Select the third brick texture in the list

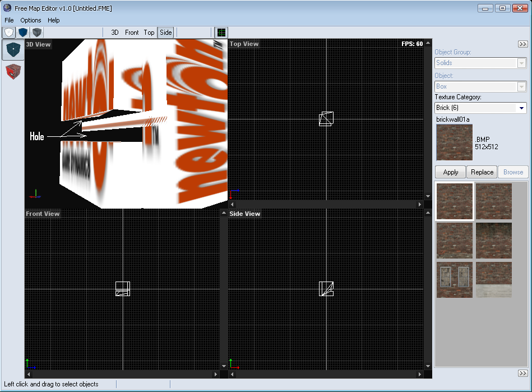[454, 241]
